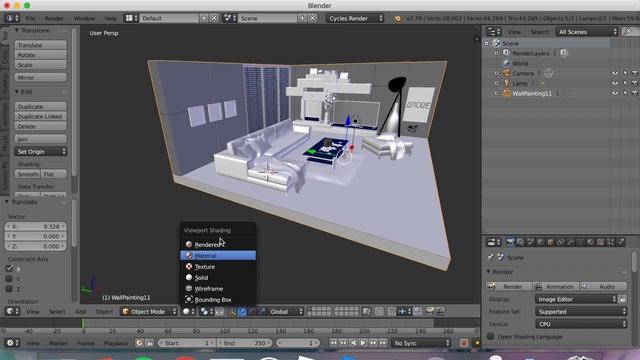
Task: Open the No Sync playback dropdown
Action: [x=421, y=343]
